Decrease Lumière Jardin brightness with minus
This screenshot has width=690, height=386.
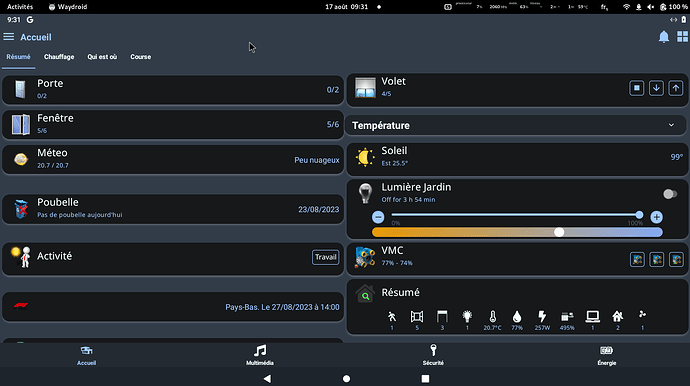[378, 217]
